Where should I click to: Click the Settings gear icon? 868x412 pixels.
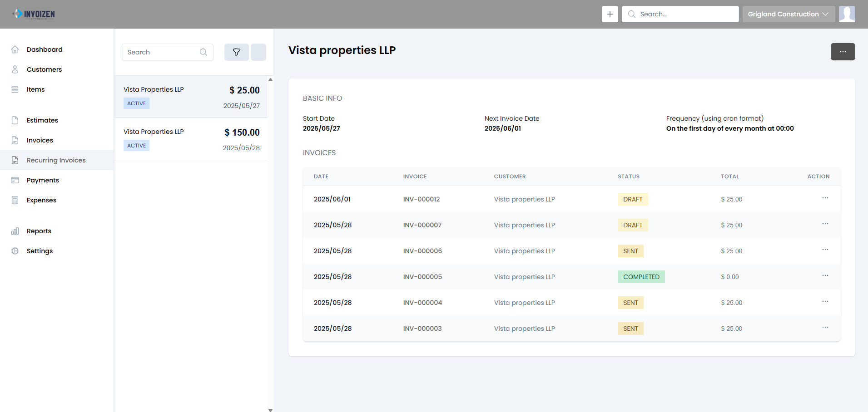[15, 250]
